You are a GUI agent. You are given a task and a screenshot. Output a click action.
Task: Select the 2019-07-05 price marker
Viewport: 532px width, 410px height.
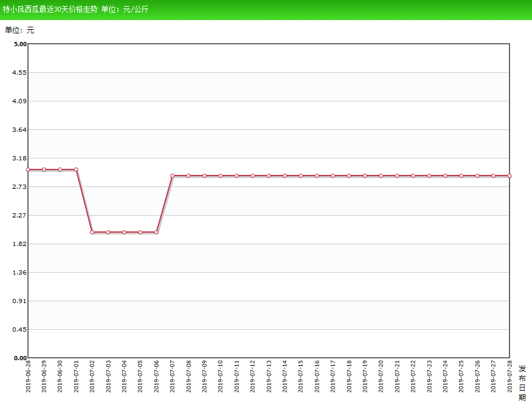tap(140, 233)
